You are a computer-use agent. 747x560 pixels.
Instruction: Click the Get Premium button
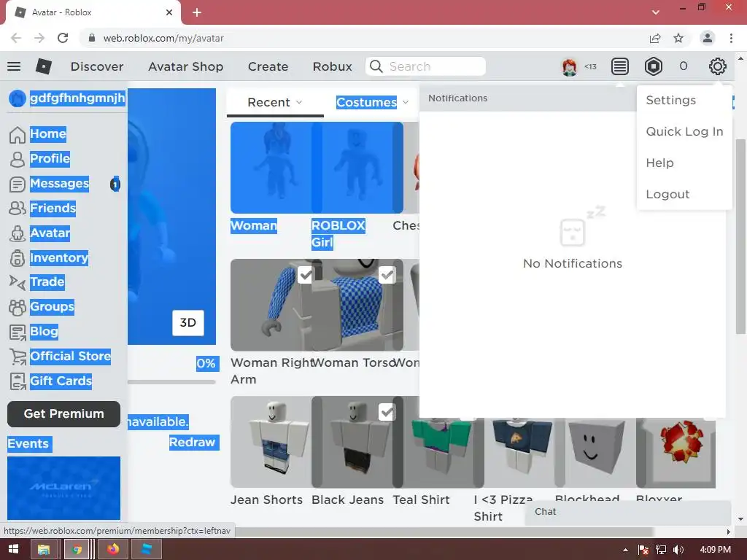tap(64, 414)
